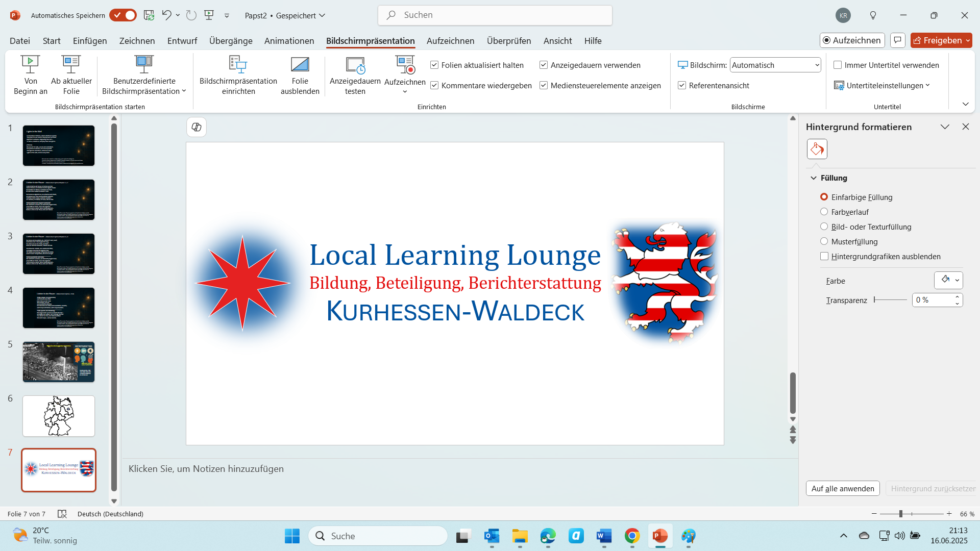Switch to Animationen tab
The height and width of the screenshot is (551, 980).
[x=289, y=40]
